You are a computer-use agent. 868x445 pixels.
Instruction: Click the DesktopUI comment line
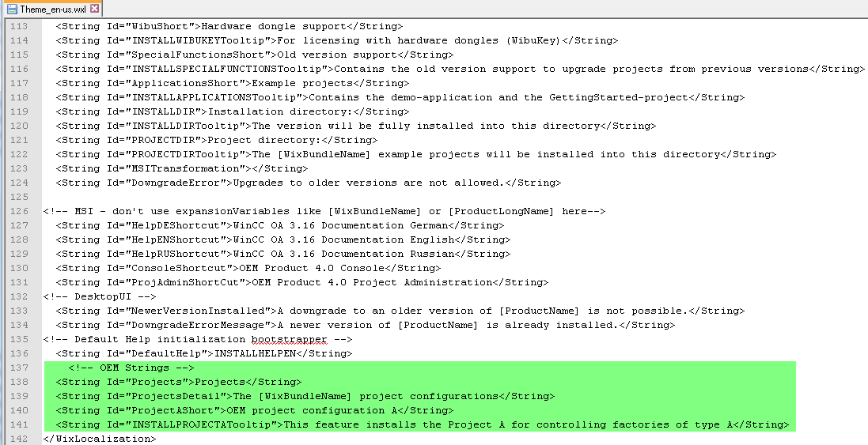[x=100, y=296]
